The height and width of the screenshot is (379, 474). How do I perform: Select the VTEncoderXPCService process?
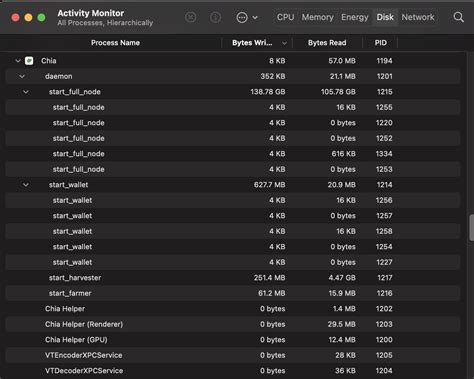(x=233, y=355)
